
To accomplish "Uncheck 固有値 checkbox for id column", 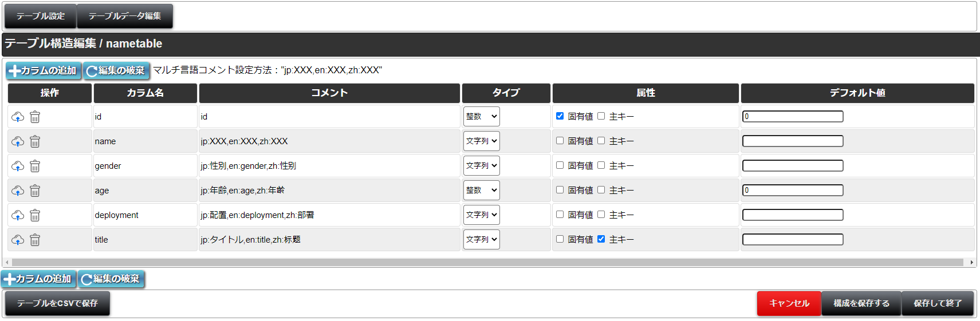I will [x=560, y=116].
